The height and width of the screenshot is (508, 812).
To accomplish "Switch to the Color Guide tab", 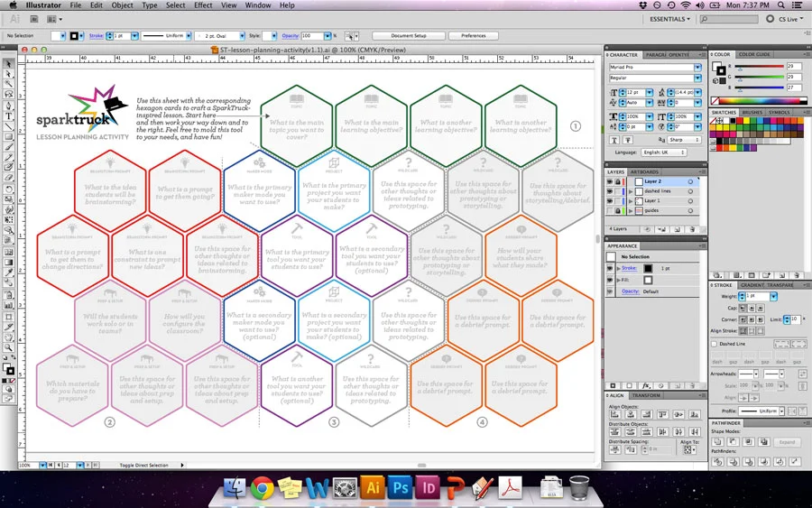I will [754, 54].
